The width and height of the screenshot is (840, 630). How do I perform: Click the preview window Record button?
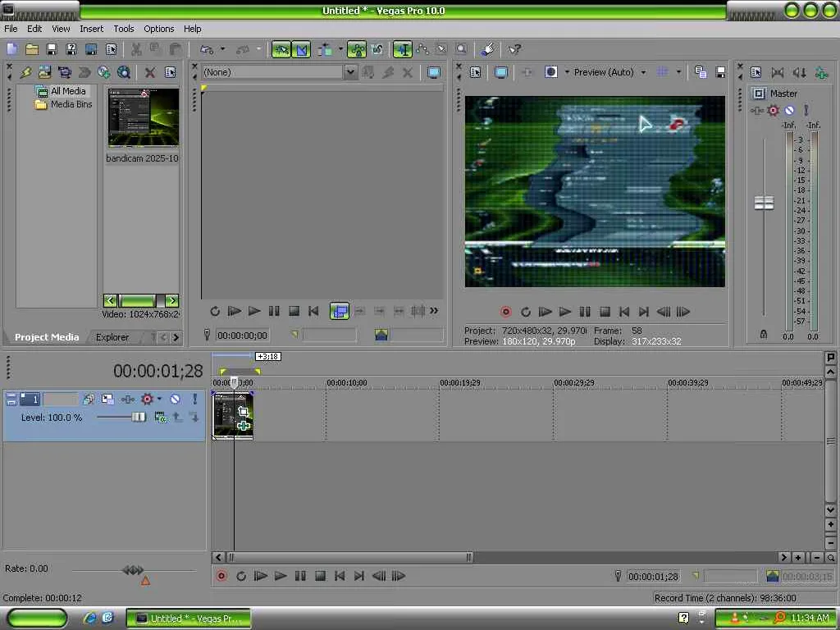[x=505, y=312]
